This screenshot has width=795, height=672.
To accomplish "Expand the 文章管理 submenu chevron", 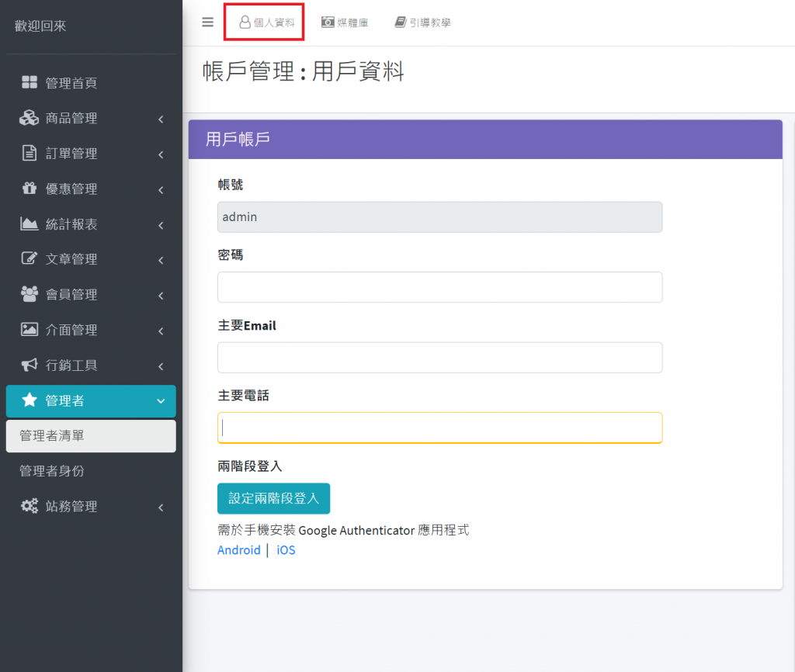I will tap(161, 261).
